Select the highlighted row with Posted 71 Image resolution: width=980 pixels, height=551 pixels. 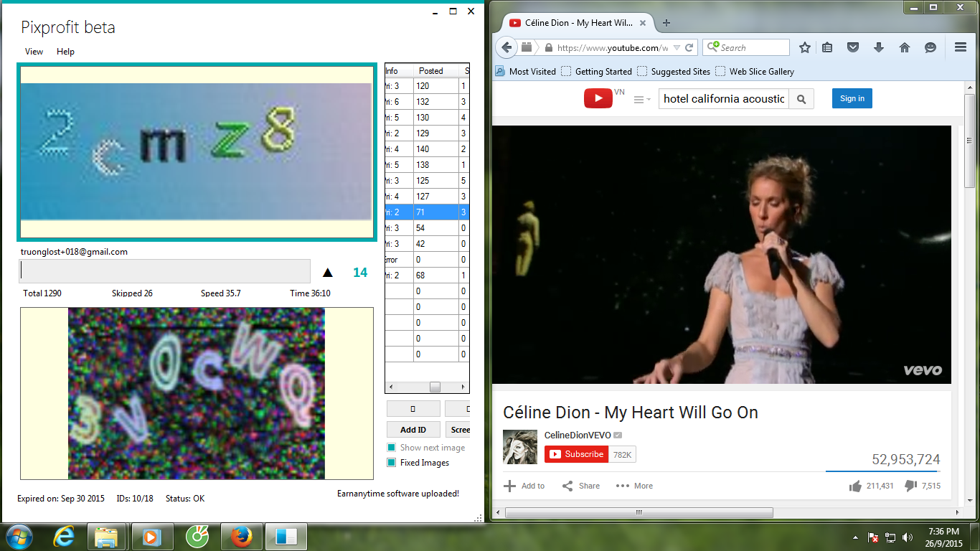pos(427,212)
